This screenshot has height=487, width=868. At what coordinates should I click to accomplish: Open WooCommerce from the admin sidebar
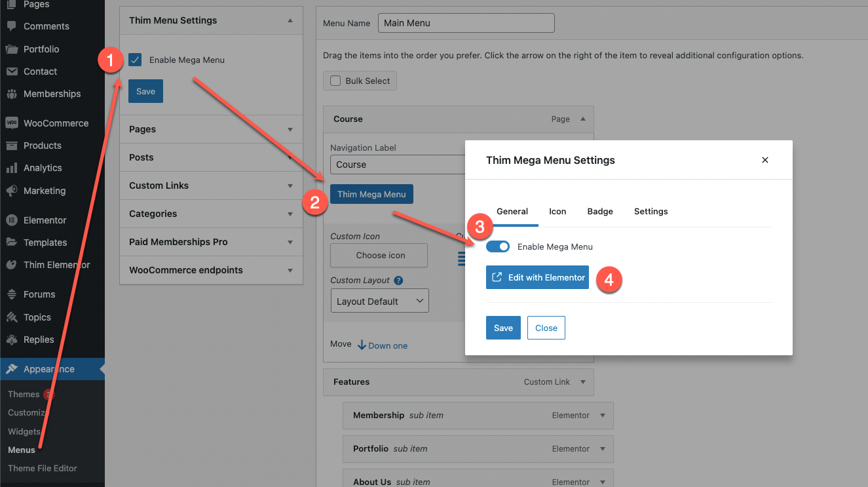coord(56,123)
